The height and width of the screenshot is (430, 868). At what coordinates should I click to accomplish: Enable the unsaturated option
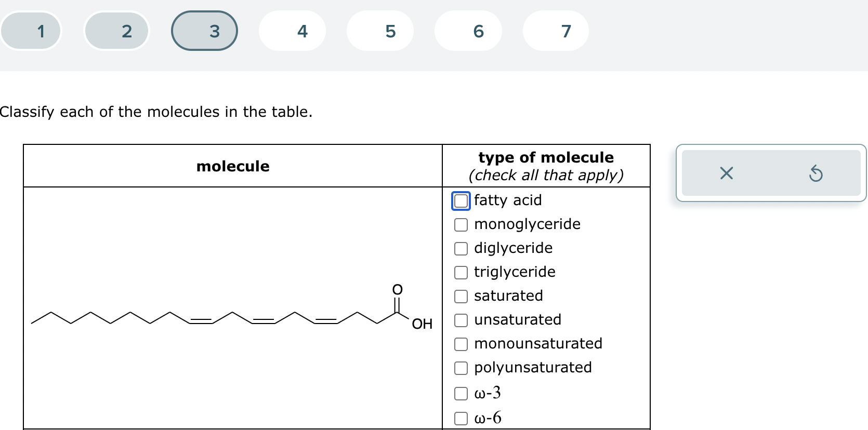tap(461, 320)
